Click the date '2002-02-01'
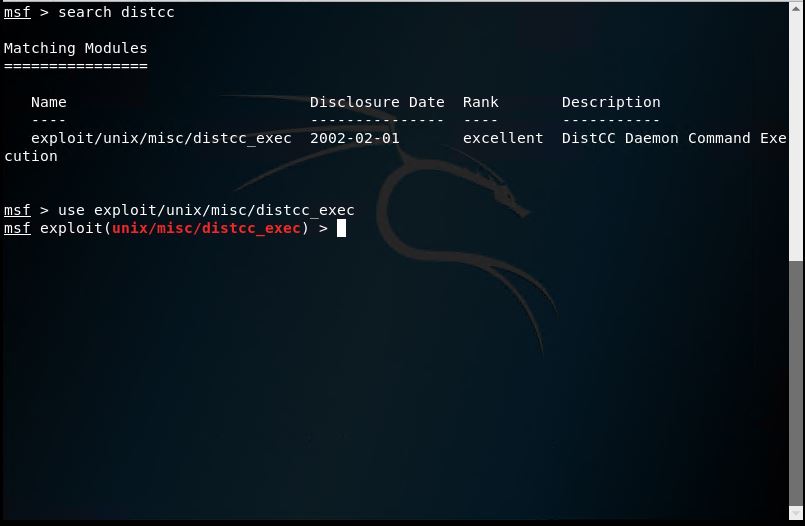The image size is (805, 526). (x=355, y=139)
